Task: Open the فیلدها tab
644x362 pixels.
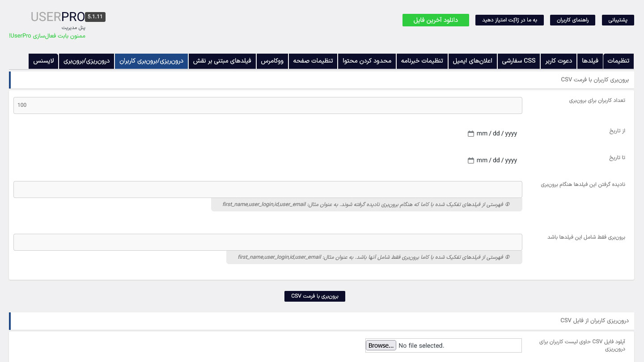Action: [x=590, y=61]
